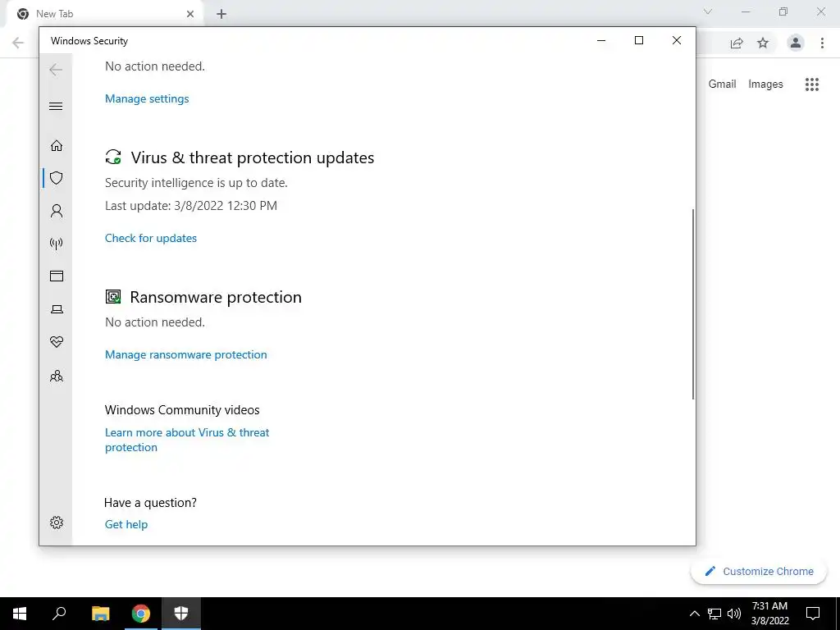Open a new Chrome tab with plus

pyautogui.click(x=221, y=15)
